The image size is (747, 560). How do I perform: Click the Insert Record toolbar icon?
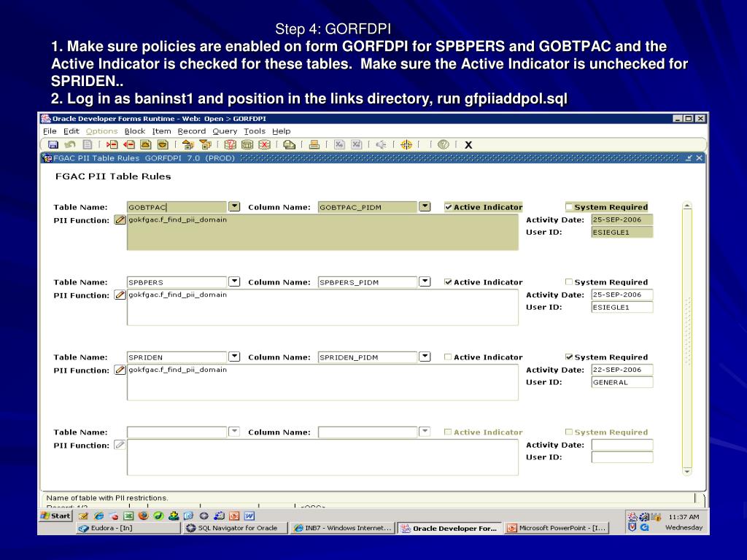click(x=112, y=145)
